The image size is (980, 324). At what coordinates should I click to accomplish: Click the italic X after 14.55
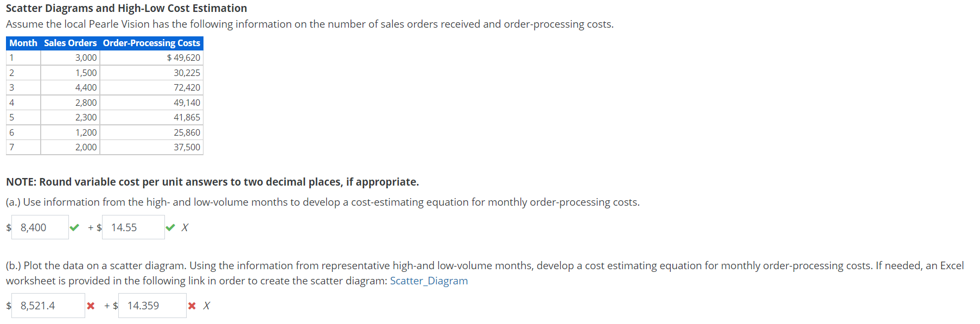[x=184, y=227]
